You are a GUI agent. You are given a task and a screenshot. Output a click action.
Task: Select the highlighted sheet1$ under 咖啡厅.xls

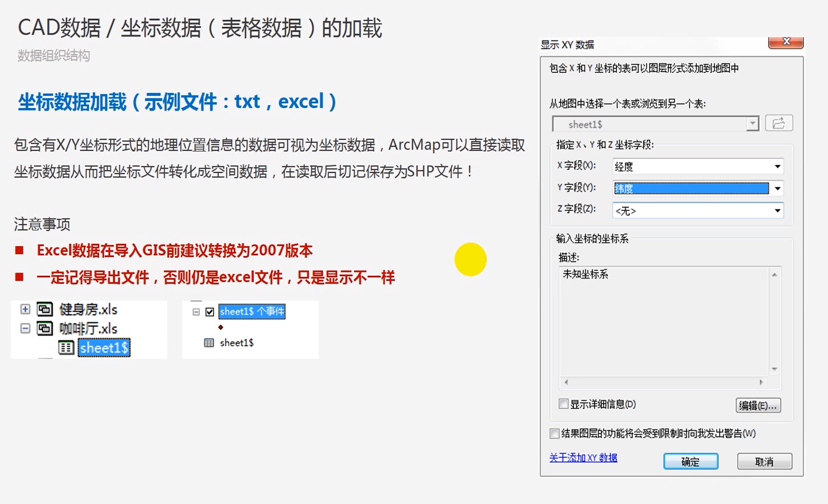104,348
